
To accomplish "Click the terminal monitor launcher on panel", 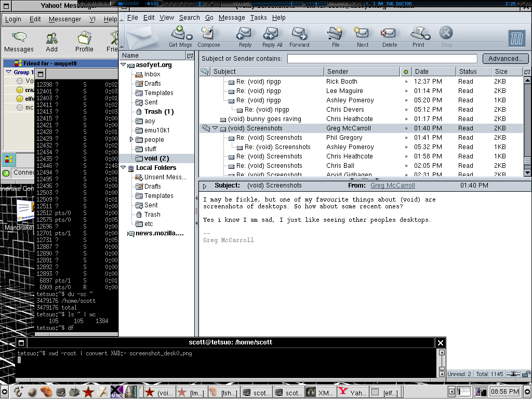I will [x=61, y=392].
